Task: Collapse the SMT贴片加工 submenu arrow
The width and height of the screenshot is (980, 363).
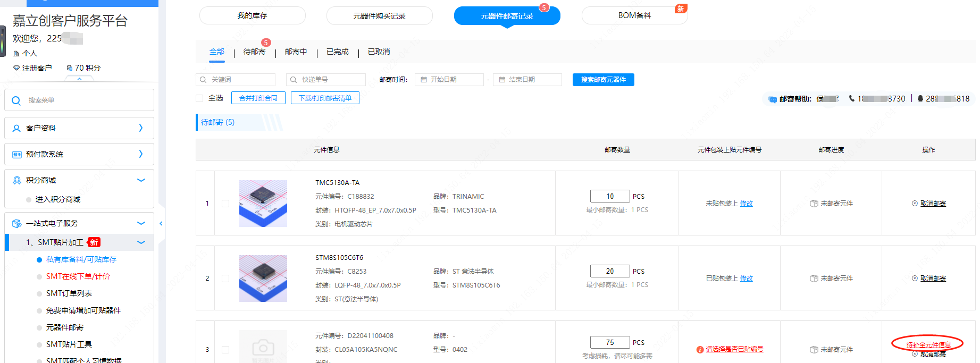Action: click(x=141, y=242)
